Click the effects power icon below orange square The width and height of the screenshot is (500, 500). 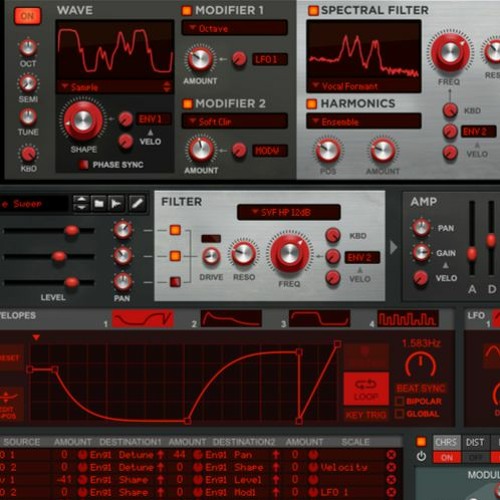421,456
